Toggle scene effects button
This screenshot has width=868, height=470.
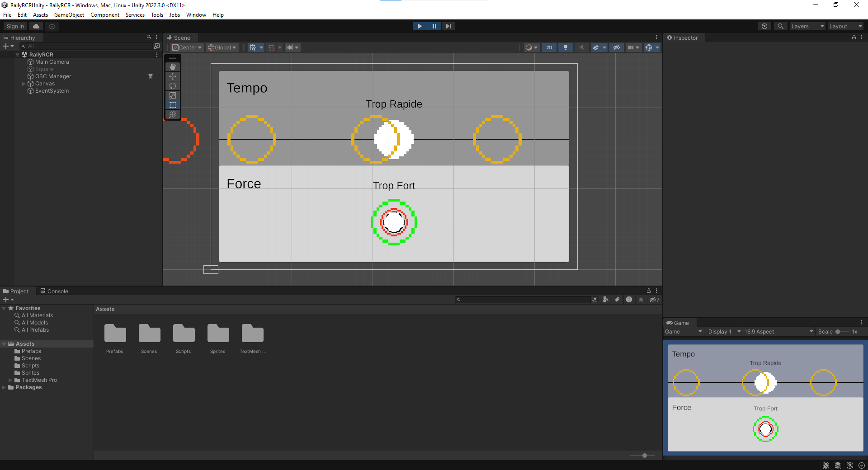click(x=596, y=47)
